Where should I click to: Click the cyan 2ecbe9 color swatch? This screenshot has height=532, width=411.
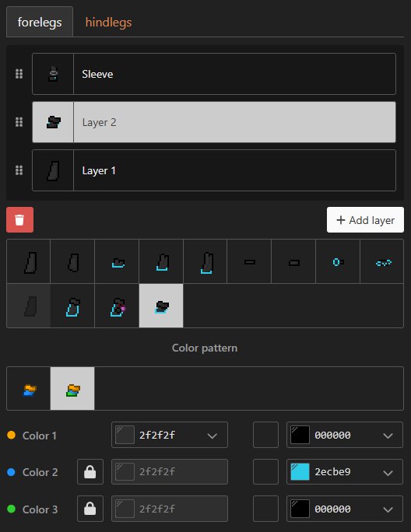coord(300,471)
